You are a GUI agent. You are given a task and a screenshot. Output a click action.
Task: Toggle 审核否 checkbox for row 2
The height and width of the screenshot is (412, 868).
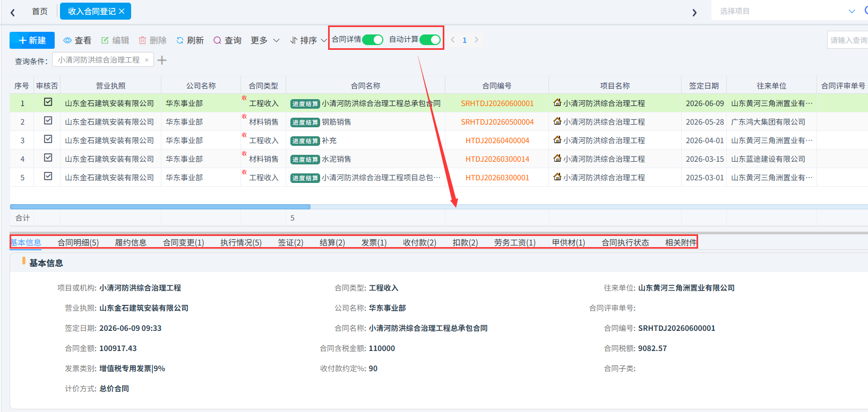48,120
